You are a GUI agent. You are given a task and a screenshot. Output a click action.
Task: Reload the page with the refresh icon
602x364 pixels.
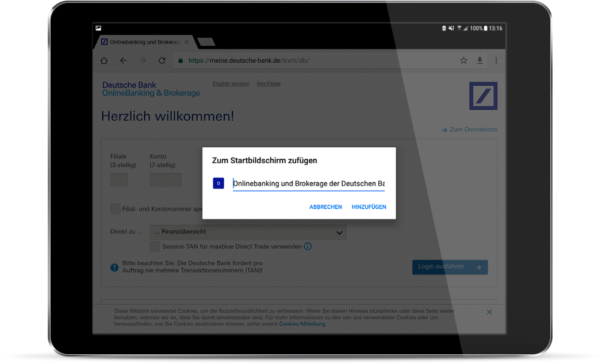tap(162, 60)
